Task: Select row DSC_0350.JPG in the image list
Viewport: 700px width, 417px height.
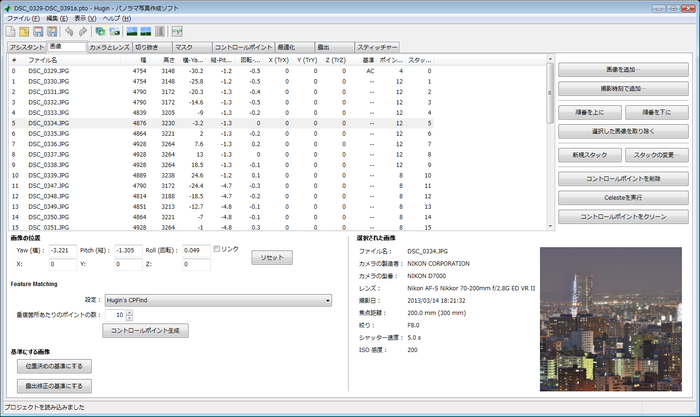Action: click(x=221, y=217)
